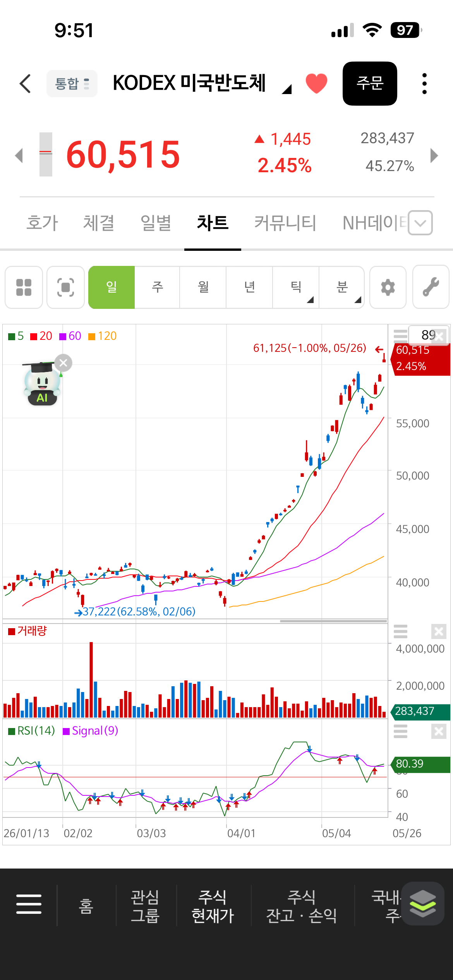Tap the 거래량 panel handle bars icon
Viewport: 453px width, 980px height.
[x=400, y=631]
